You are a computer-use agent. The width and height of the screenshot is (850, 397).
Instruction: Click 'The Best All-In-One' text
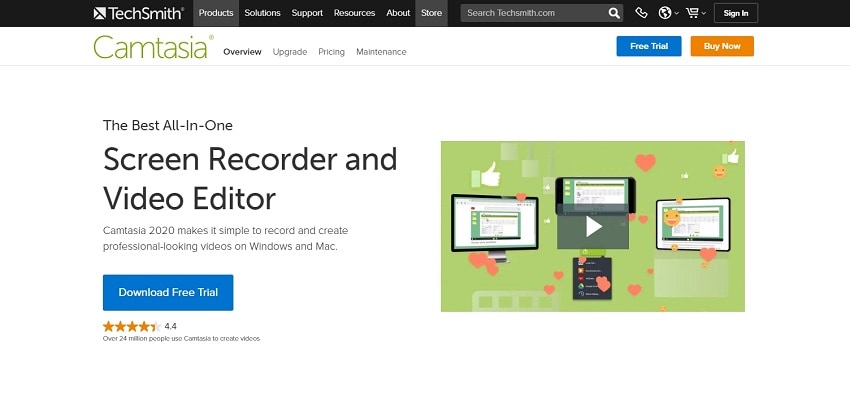tap(168, 126)
